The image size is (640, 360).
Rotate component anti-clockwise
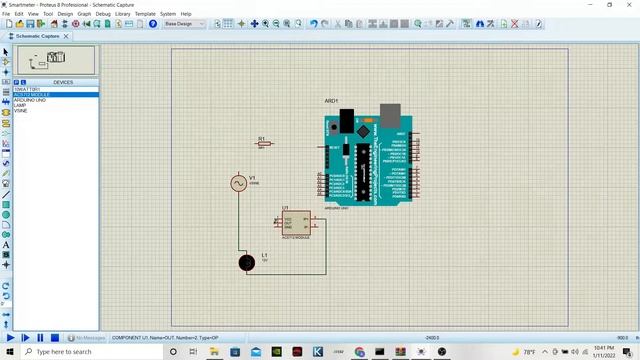pyautogui.click(x=6, y=296)
